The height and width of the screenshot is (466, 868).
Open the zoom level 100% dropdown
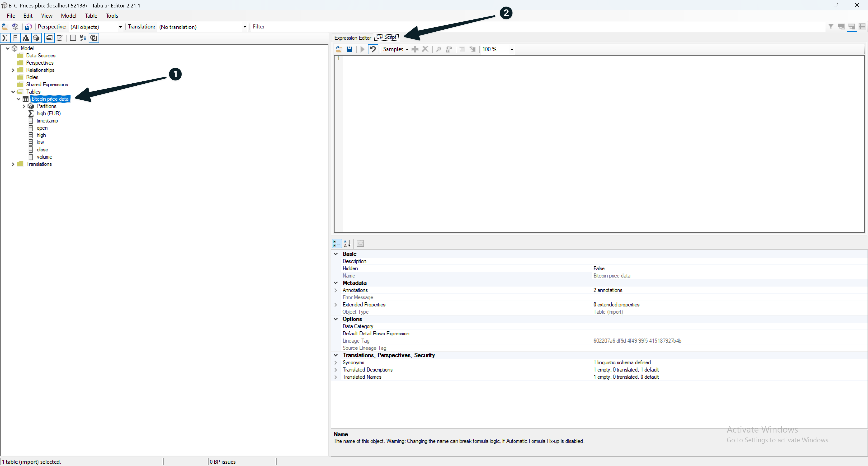[x=512, y=49]
